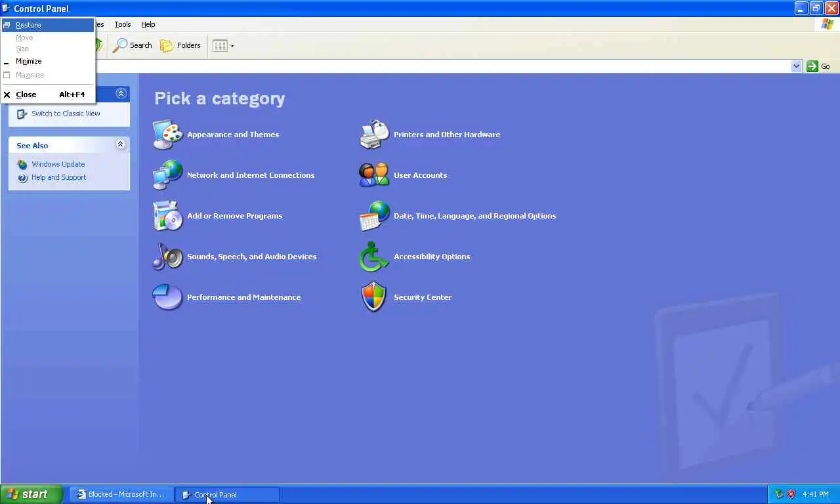Image resolution: width=840 pixels, height=504 pixels.
Task: Open the Date, Time, Language globe icon
Action: (375, 216)
